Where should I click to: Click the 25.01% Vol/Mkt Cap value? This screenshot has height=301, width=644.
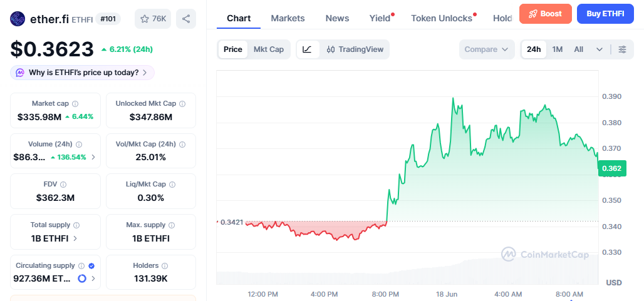[x=151, y=157]
